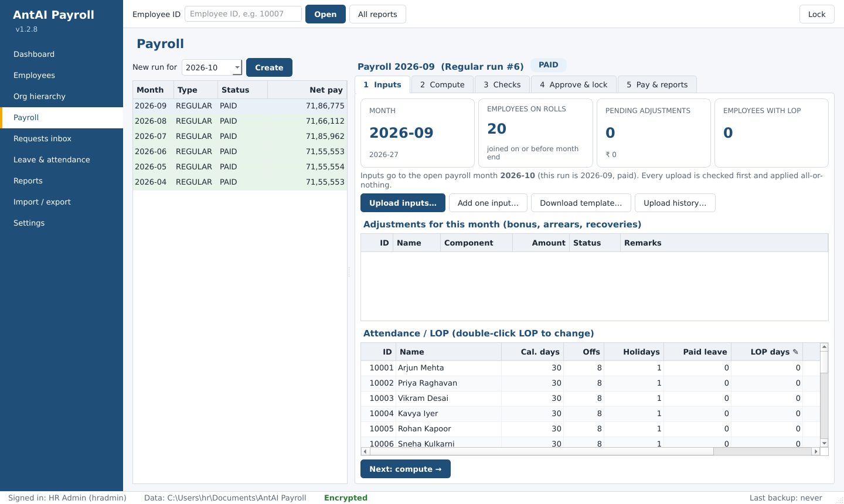Select Arjun Mehta attendance row
Image resolution: width=844 pixels, height=504 pixels.
(590, 368)
